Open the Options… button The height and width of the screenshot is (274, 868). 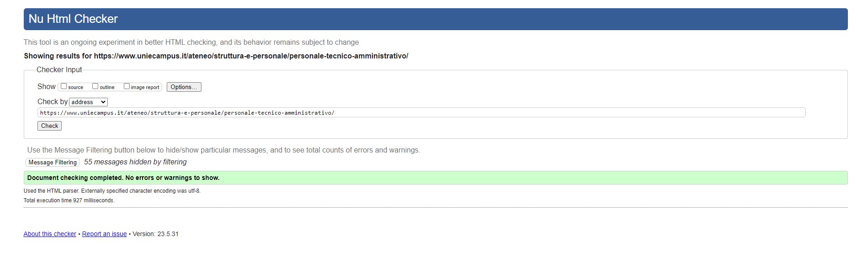[184, 87]
